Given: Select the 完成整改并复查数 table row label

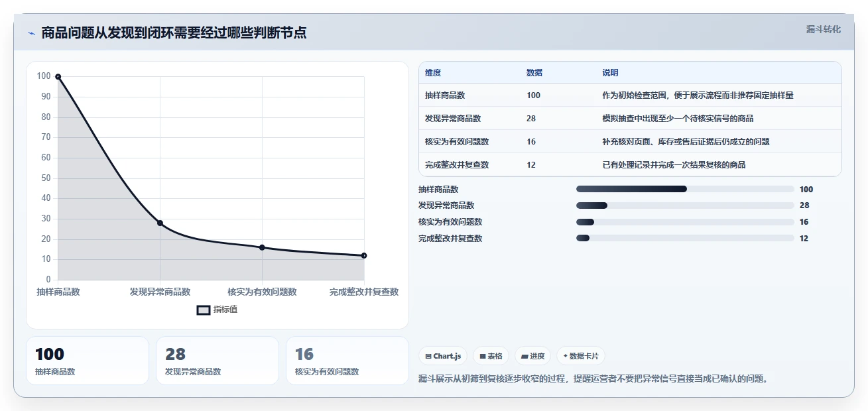Looking at the screenshot, I should 457,165.
